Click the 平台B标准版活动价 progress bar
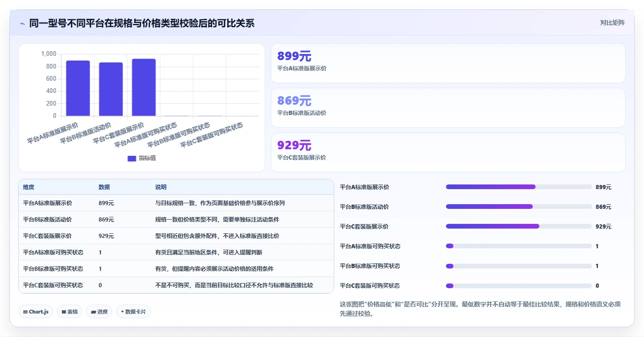 pyautogui.click(x=519, y=207)
